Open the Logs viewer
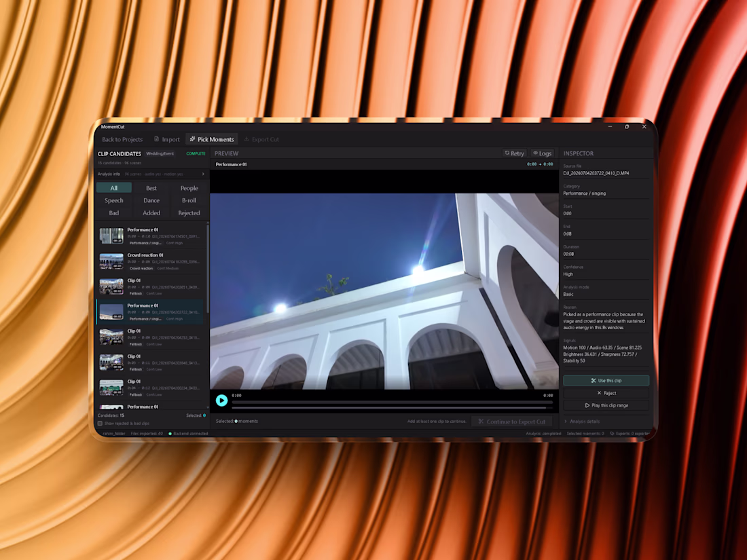Image resolution: width=747 pixels, height=560 pixels. pos(542,153)
